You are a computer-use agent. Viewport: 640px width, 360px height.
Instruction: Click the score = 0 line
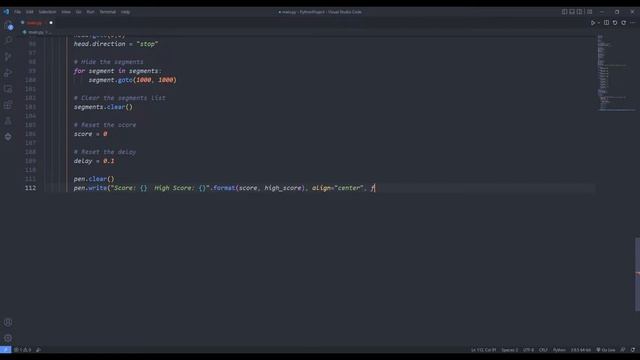[90, 134]
